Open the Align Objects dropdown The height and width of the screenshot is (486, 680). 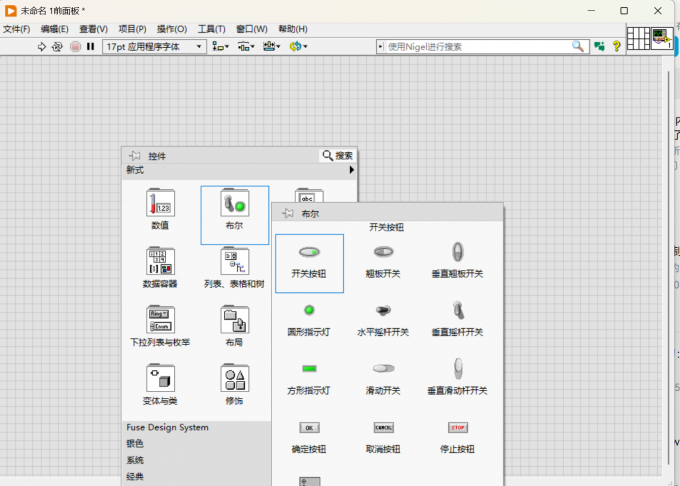(x=220, y=46)
